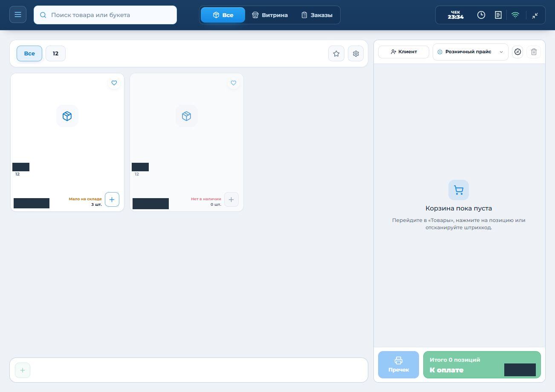
Task: Select the 12 category filter chip
Action: [x=55, y=54]
